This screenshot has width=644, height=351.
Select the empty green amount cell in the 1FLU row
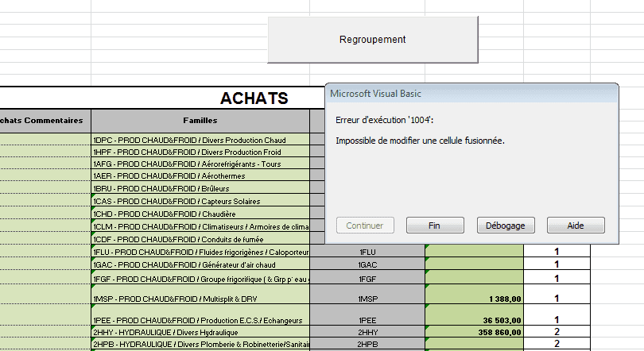click(x=475, y=252)
